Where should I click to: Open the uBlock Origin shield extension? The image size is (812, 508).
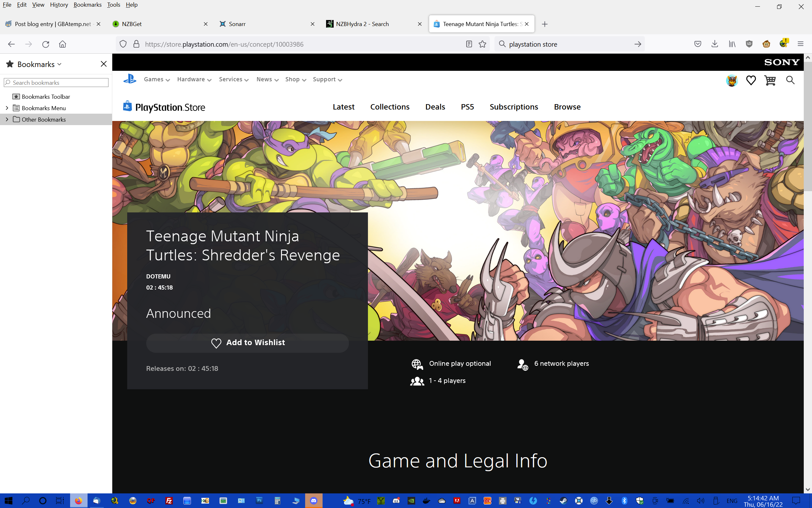[749, 44]
